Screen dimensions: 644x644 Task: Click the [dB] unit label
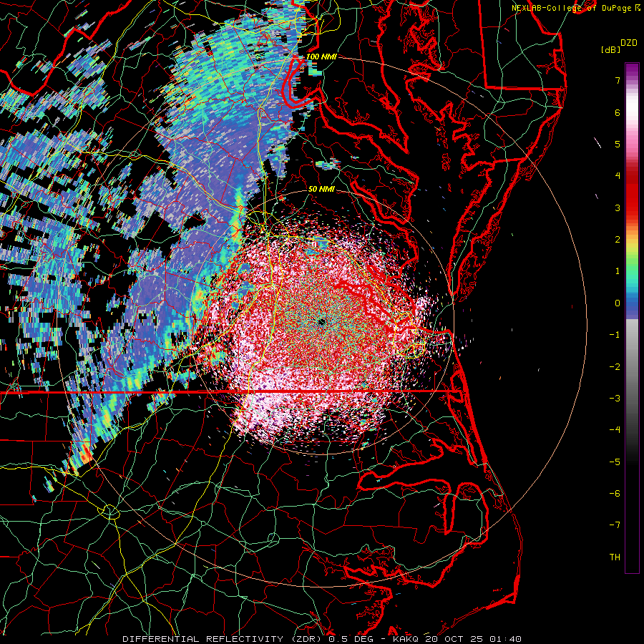click(x=610, y=49)
